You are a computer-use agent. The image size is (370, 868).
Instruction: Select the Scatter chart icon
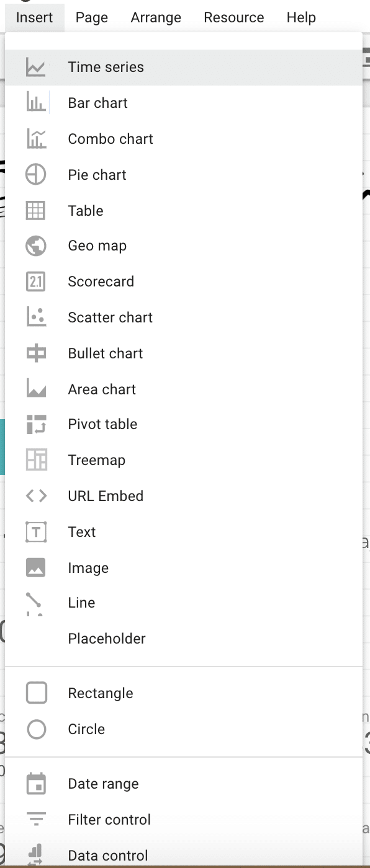tap(36, 317)
